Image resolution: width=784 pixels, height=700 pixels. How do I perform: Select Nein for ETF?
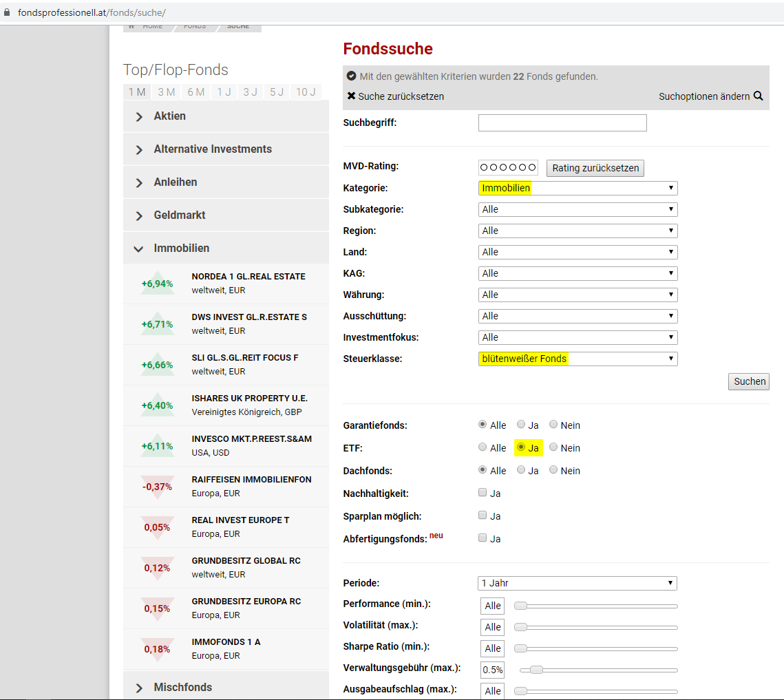tap(553, 447)
